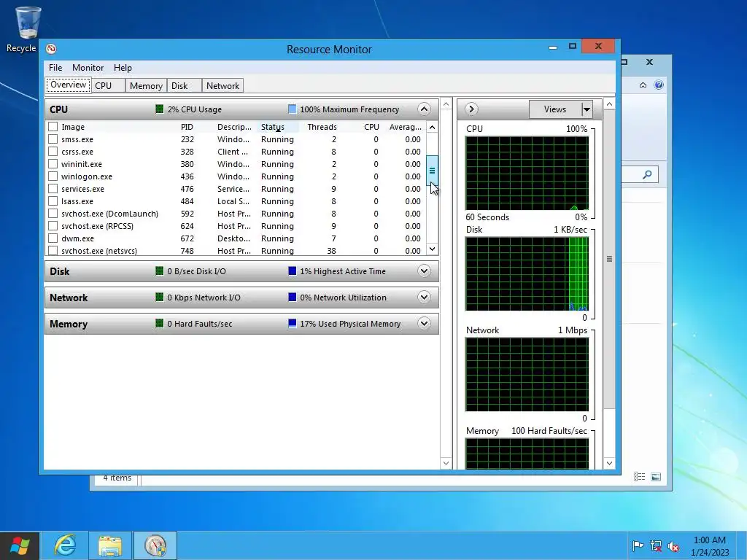Sort processes by PID column header
747x560 pixels.
click(x=187, y=127)
